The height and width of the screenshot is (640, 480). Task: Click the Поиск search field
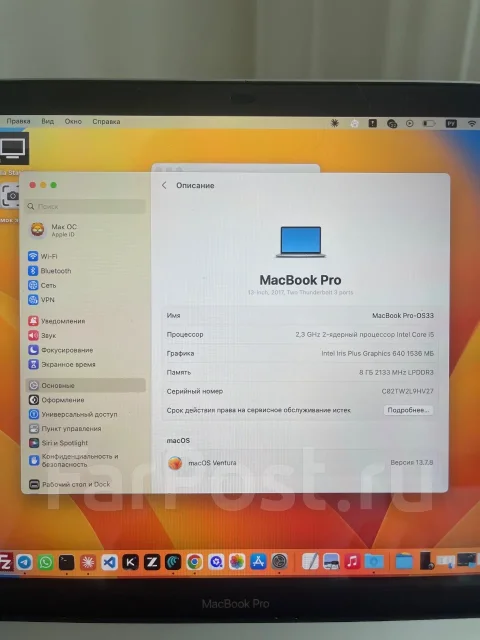click(x=86, y=207)
